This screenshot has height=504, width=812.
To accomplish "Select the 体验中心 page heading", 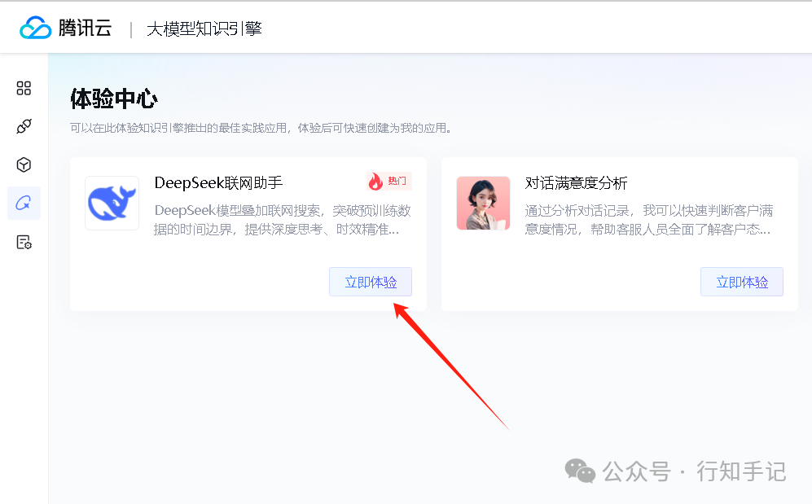I will pyautogui.click(x=113, y=99).
